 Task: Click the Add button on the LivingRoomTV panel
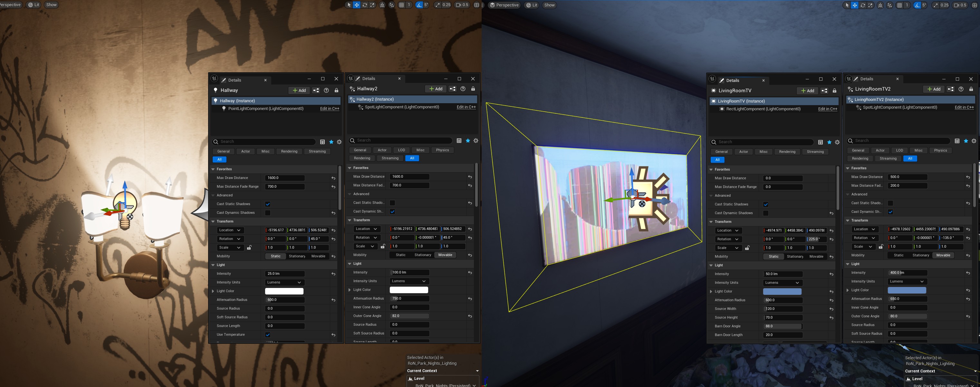point(807,91)
